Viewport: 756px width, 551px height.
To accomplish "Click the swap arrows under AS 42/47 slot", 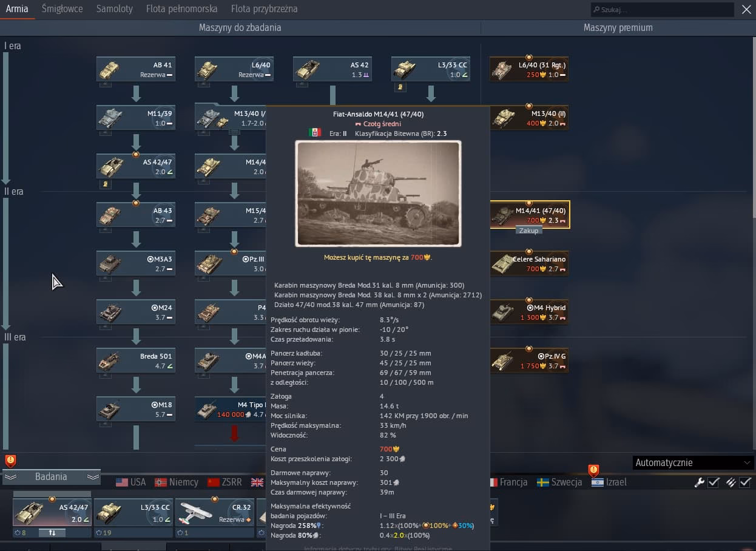I will tap(52, 532).
